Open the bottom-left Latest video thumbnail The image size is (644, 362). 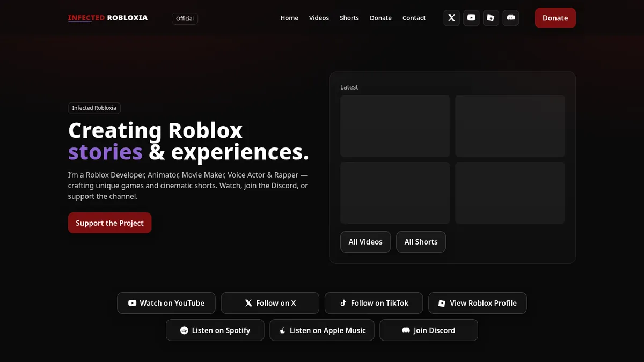[395, 193]
